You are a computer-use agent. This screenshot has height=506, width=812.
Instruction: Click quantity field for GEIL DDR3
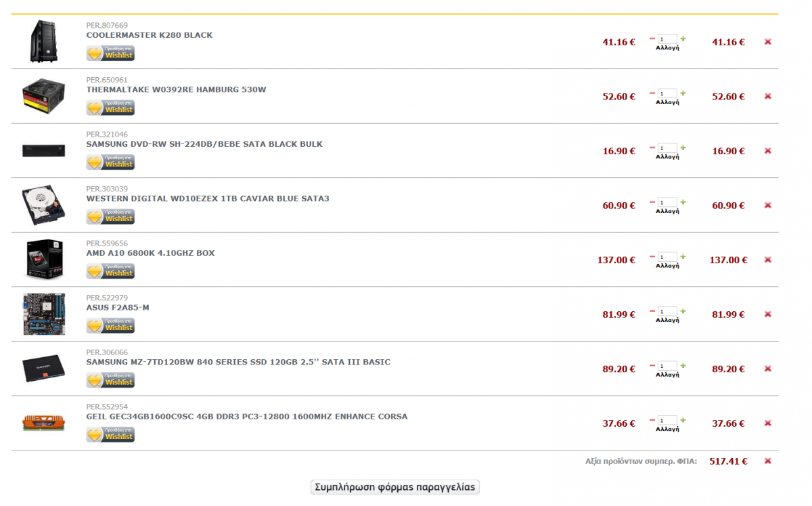(x=667, y=421)
